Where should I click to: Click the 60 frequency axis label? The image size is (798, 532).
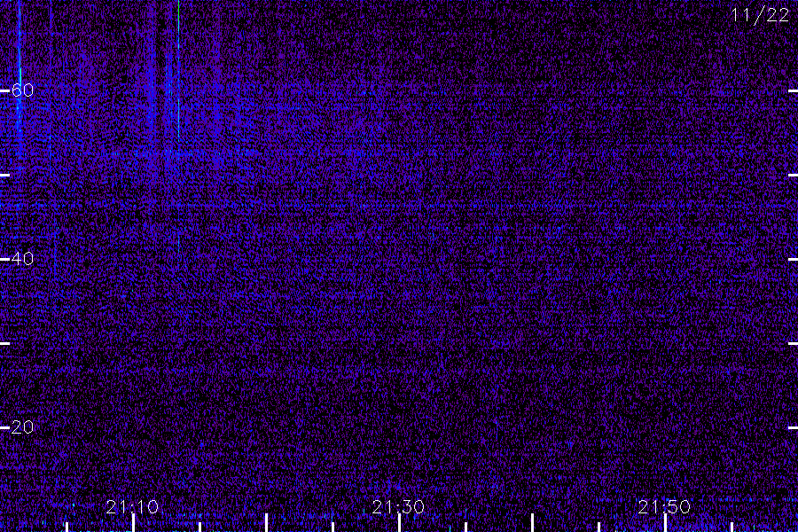pyautogui.click(x=22, y=90)
